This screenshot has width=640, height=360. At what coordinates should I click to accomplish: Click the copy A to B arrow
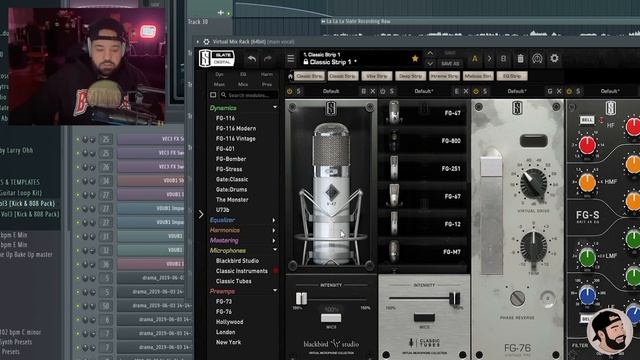[489, 59]
